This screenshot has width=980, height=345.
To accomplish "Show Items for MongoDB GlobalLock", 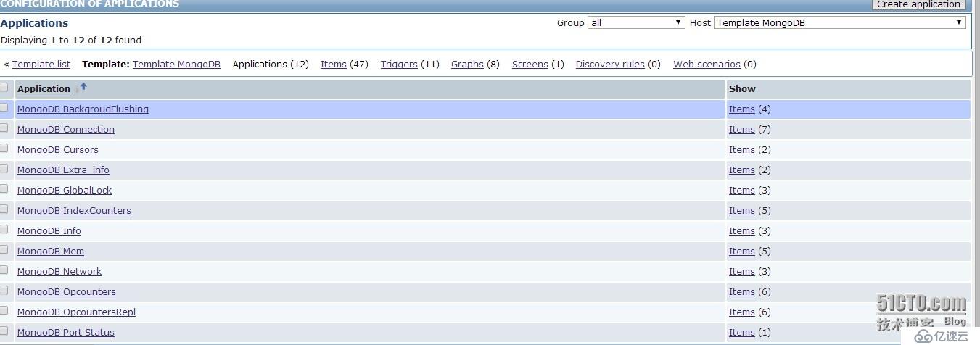I will tap(742, 190).
